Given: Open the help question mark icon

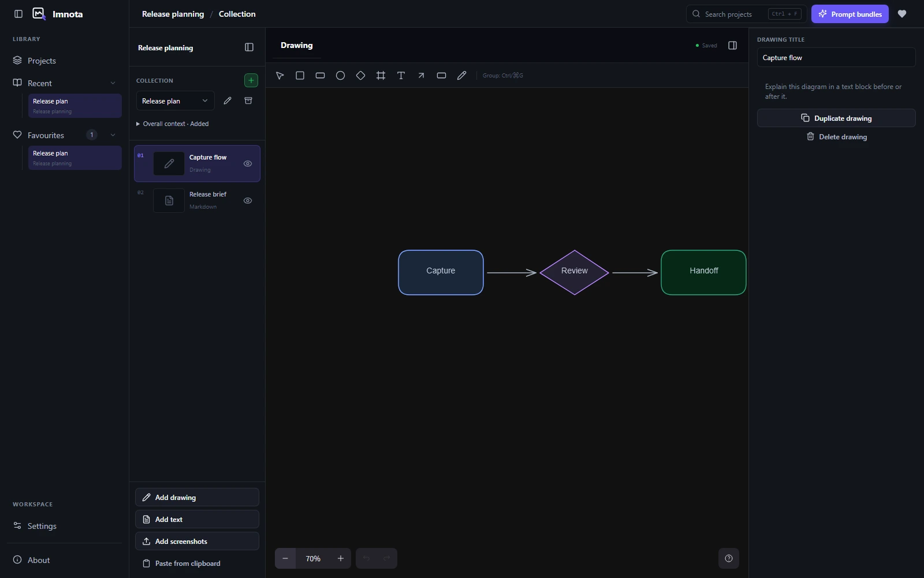Looking at the screenshot, I should tap(729, 558).
